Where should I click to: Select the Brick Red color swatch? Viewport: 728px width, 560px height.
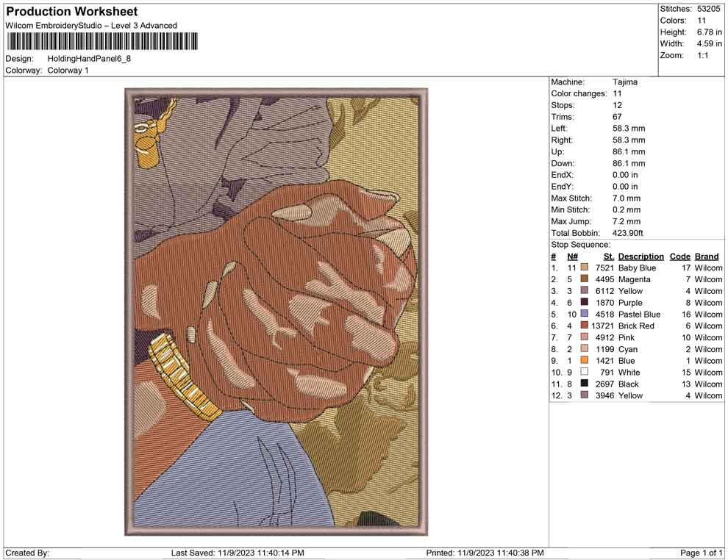click(585, 326)
